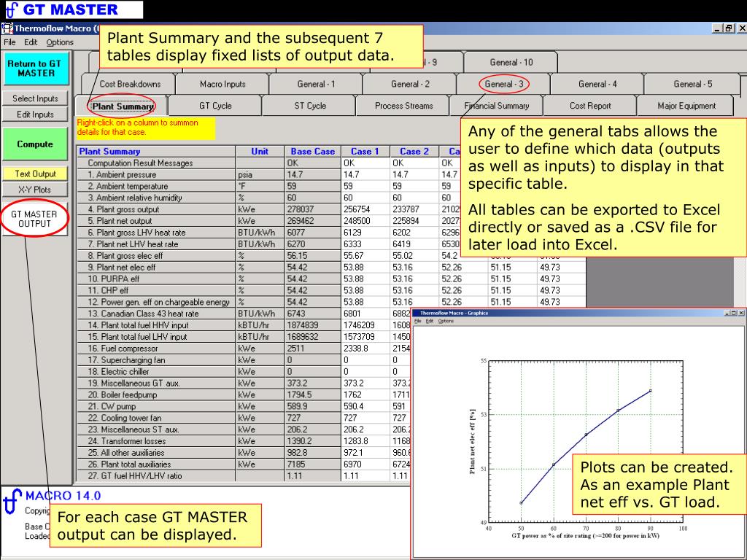Select row '24. Transformer losses'
This screenshot has width=747, height=560.
[156, 441]
